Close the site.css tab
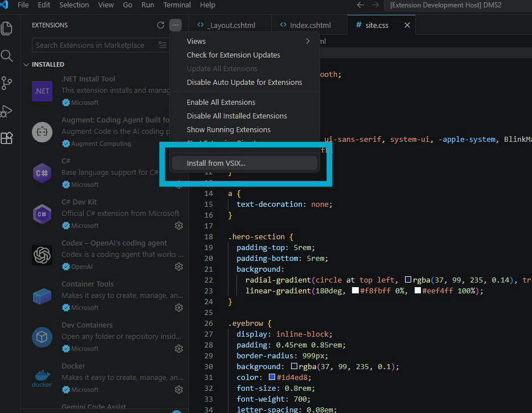 coord(407,25)
